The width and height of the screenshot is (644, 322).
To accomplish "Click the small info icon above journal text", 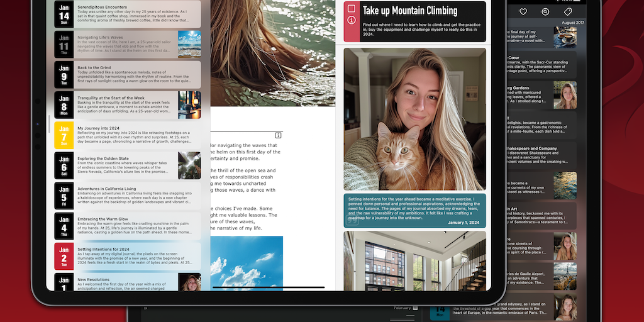I will click(x=278, y=135).
